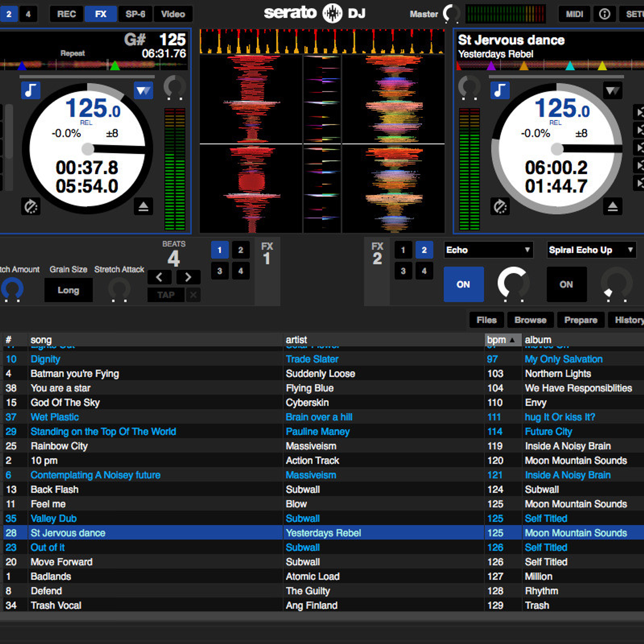Image resolution: width=644 pixels, height=644 pixels.
Task: Click yellow cue marker on right overview
Action: coord(602,65)
